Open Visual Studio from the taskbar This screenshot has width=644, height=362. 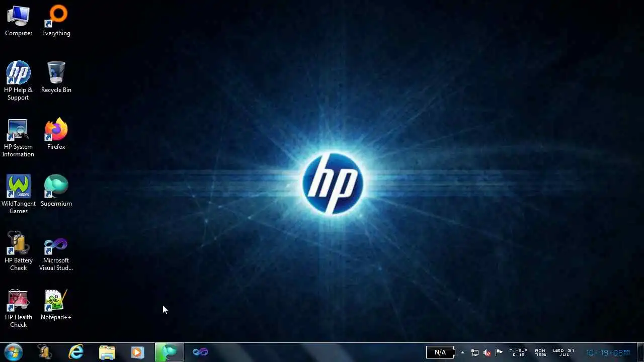pos(200,352)
